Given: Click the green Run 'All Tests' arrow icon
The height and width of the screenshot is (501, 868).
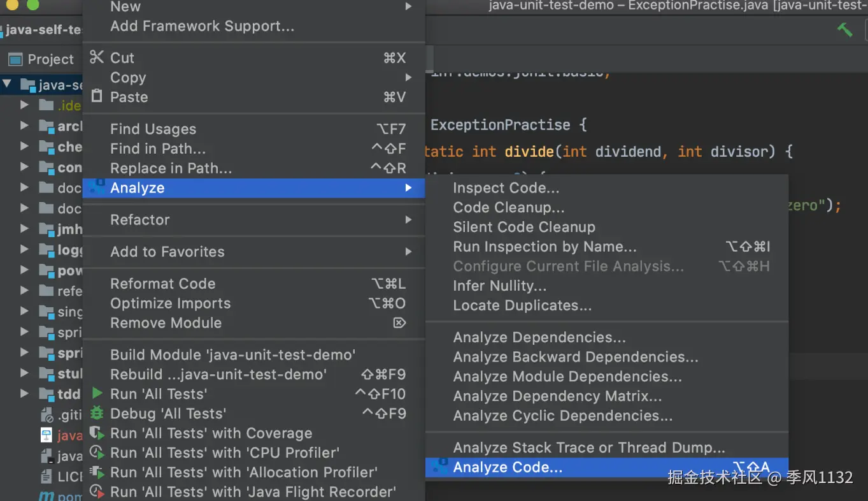Looking at the screenshot, I should (x=97, y=393).
